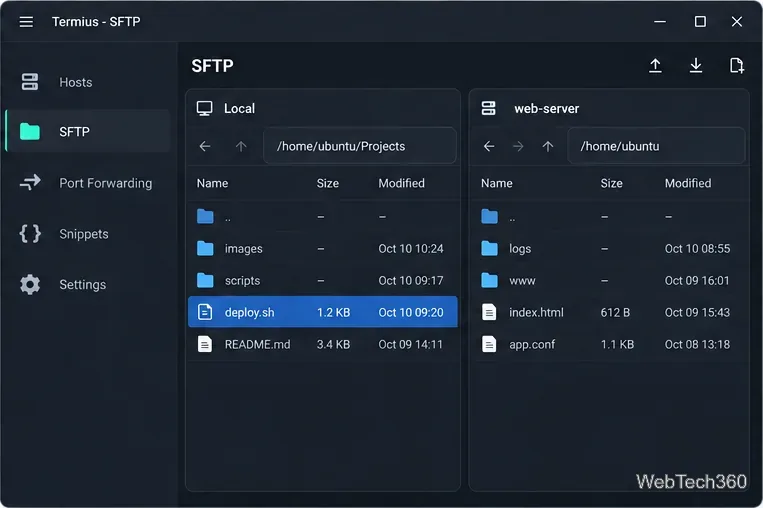Select the index.html file name
The image size is (763, 508).
click(x=536, y=312)
